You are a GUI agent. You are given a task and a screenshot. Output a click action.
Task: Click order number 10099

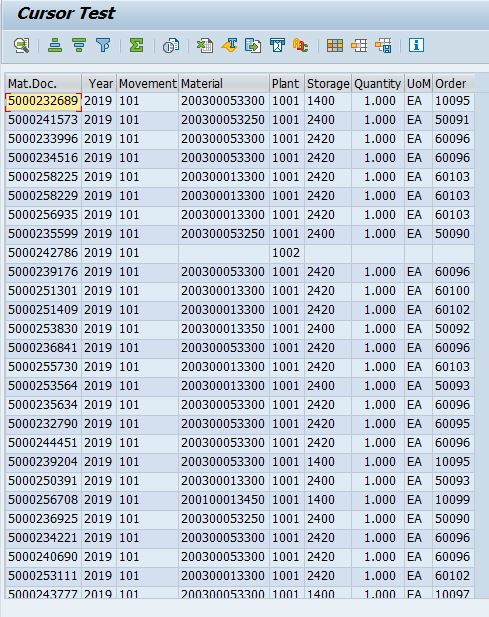tap(452, 500)
